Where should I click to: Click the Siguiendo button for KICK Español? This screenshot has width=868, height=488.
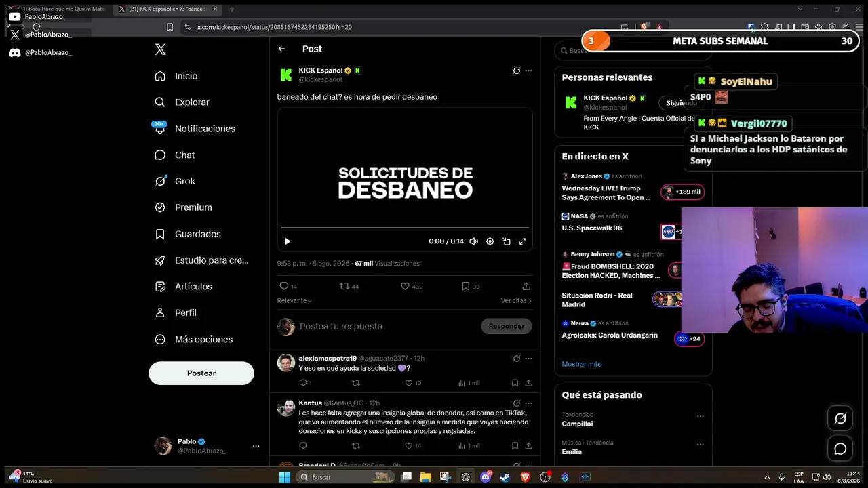681,103
